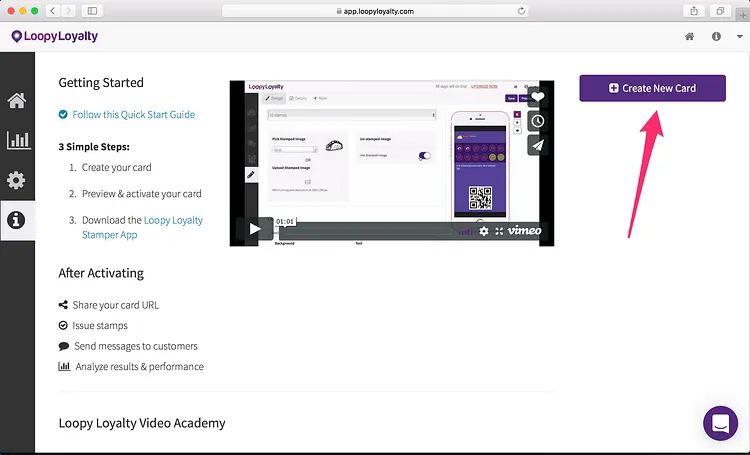Click the Safari share button
This screenshot has width=750, height=455.
point(694,11)
